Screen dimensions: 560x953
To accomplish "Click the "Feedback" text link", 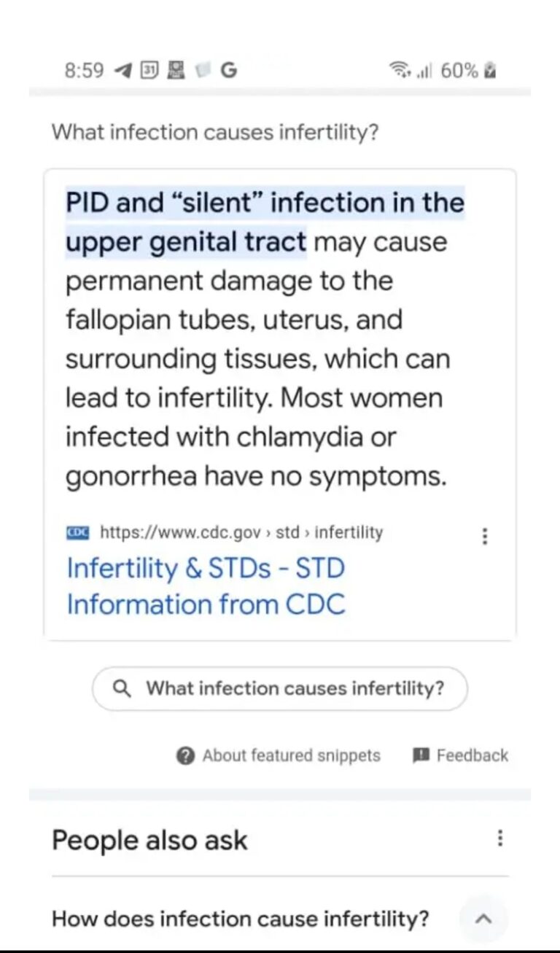I will [x=472, y=755].
